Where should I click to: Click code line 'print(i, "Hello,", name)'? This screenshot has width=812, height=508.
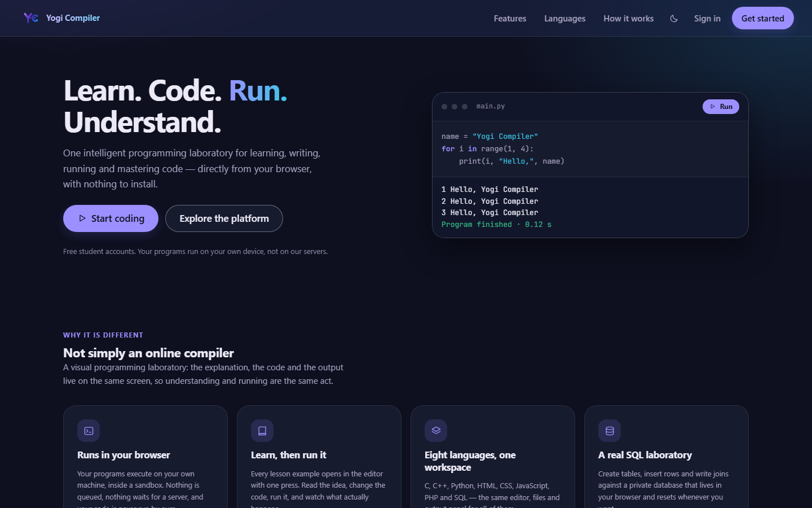coord(511,161)
